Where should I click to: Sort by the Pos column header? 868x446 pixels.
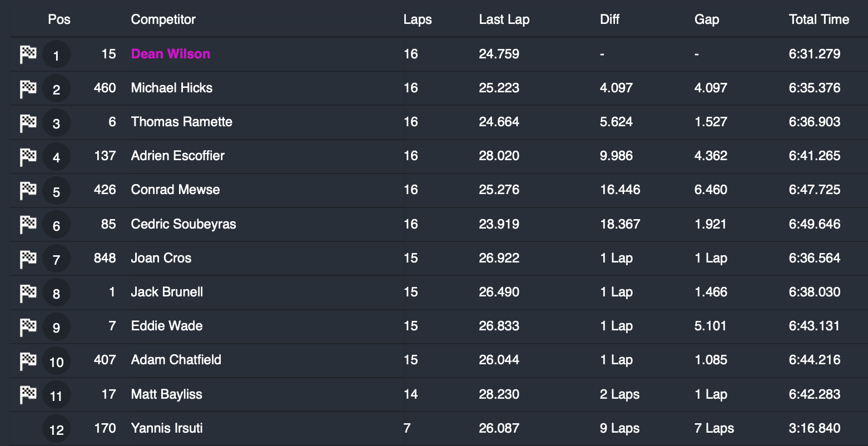click(x=59, y=19)
